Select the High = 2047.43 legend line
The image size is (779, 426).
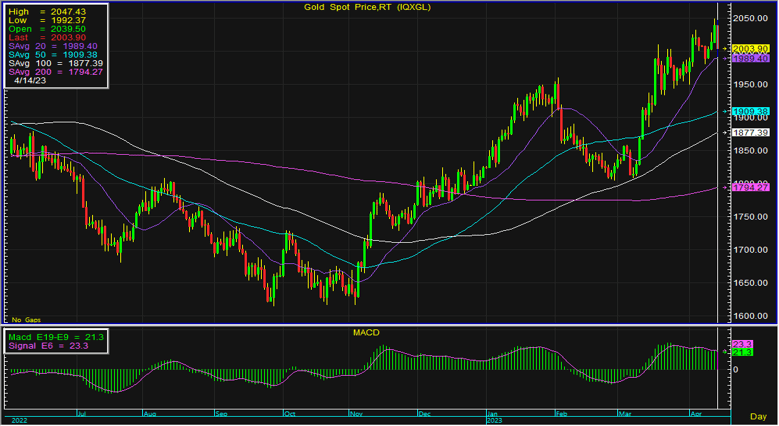click(x=47, y=11)
